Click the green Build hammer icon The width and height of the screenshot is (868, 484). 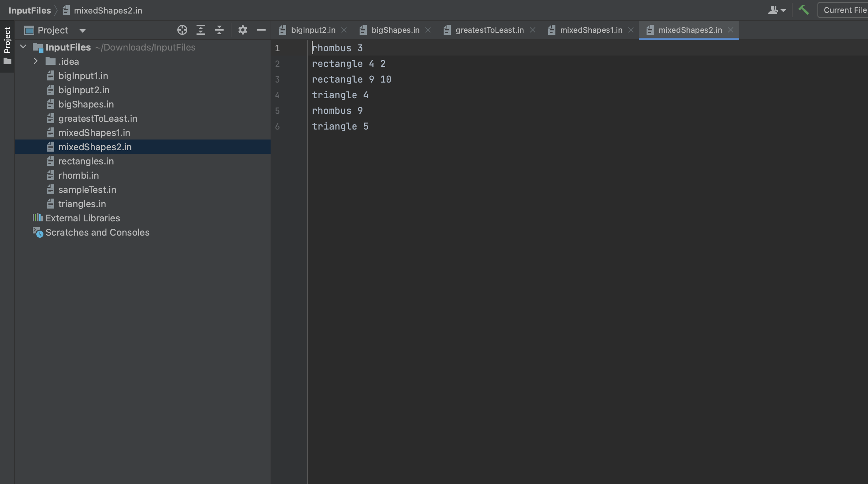click(804, 10)
